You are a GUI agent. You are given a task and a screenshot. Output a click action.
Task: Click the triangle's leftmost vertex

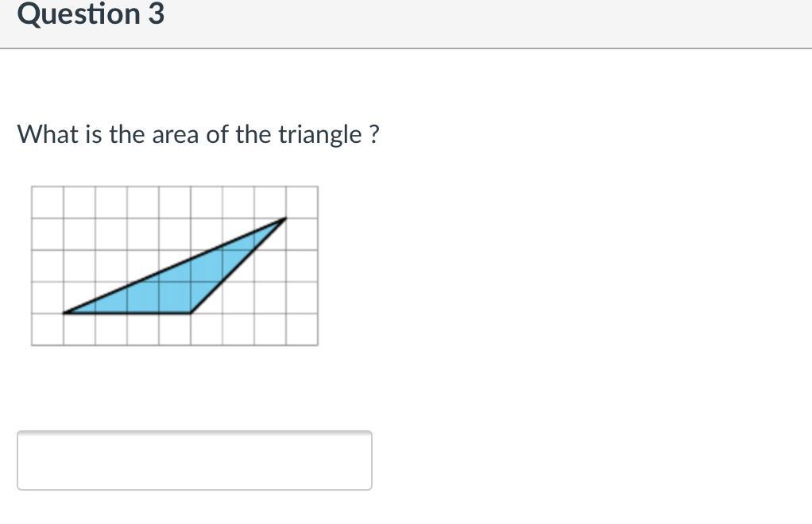tap(64, 313)
